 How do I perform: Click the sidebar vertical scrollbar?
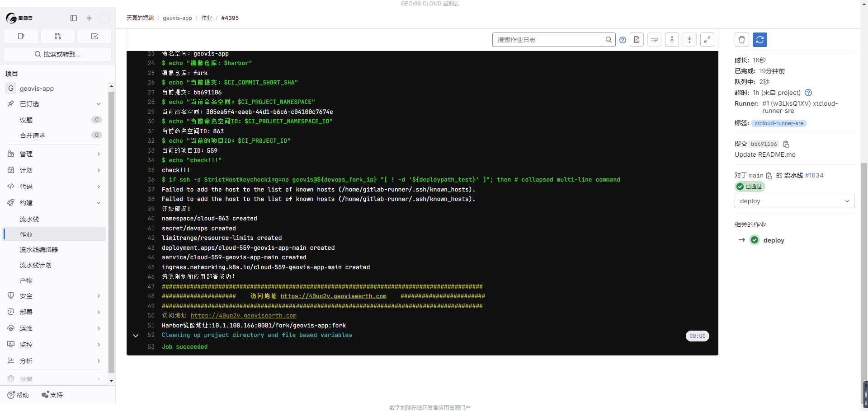111,233
